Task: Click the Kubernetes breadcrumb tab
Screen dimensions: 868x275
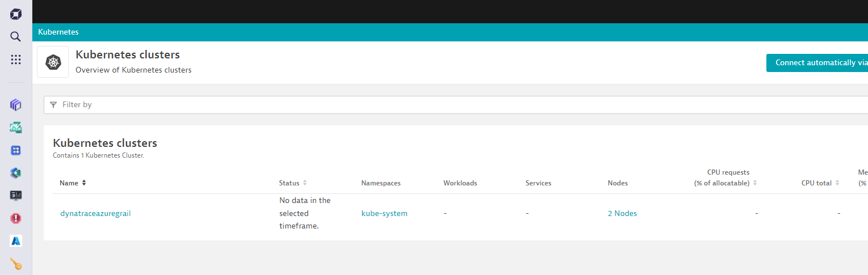Action: click(58, 32)
